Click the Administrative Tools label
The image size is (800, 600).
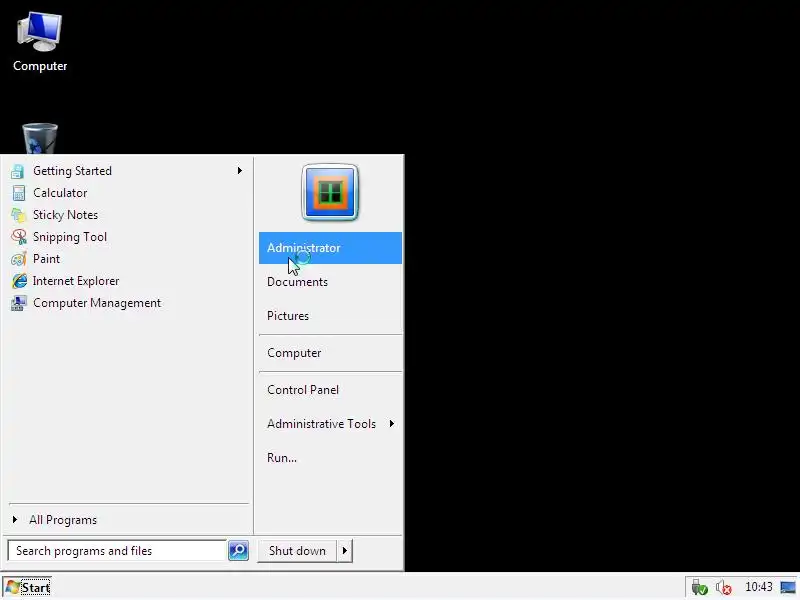(x=321, y=423)
